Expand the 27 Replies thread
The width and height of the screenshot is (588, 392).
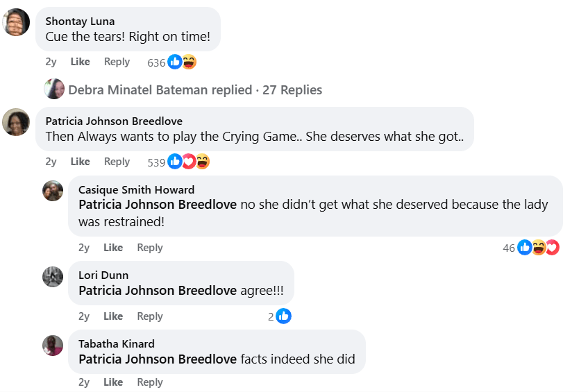pos(195,90)
